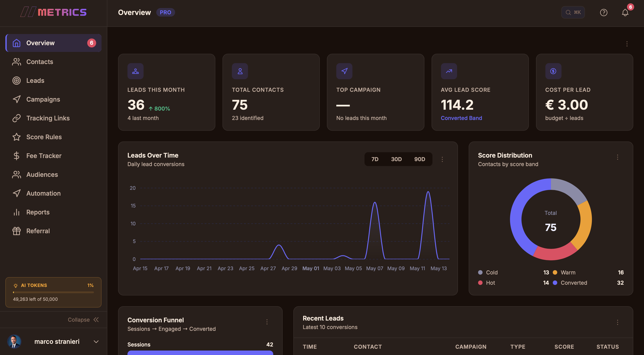Go to Leads page
The width and height of the screenshot is (644, 355).
click(x=53, y=81)
